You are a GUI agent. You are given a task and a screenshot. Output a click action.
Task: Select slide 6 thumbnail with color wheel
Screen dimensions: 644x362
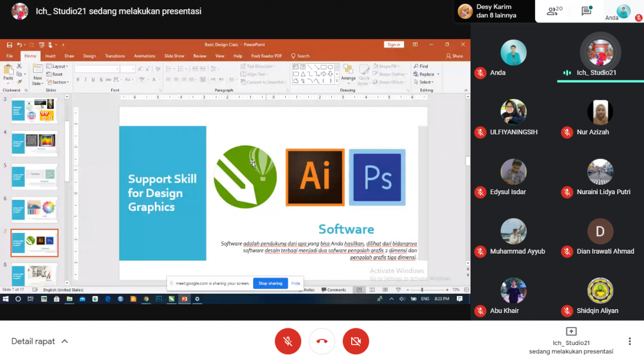click(x=35, y=210)
